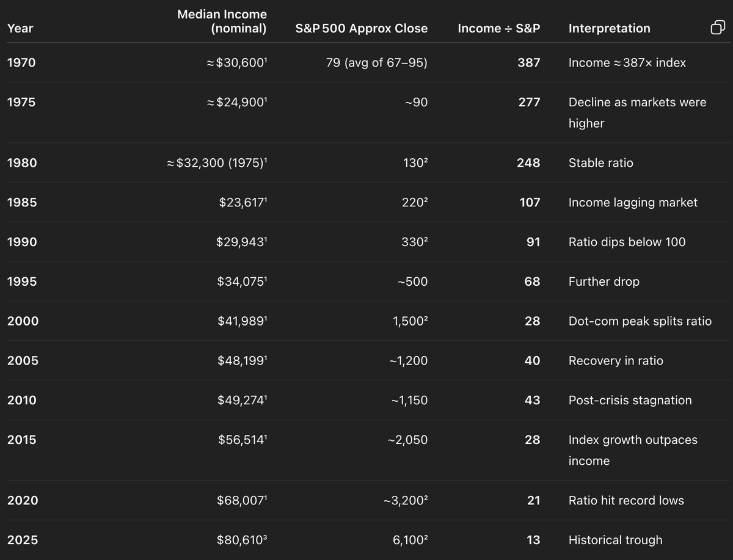Select the Historical trough text
The image size is (733, 560).
click(616, 540)
